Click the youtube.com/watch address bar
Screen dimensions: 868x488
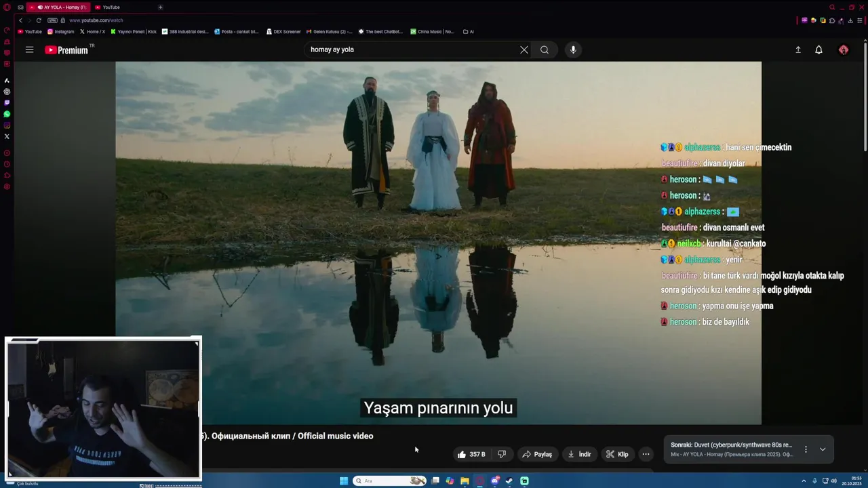pos(96,20)
